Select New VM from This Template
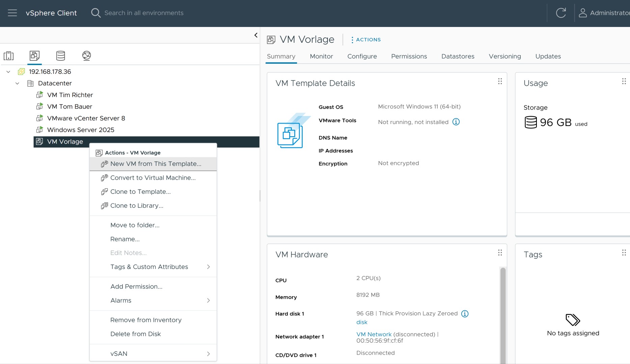 click(x=153, y=164)
